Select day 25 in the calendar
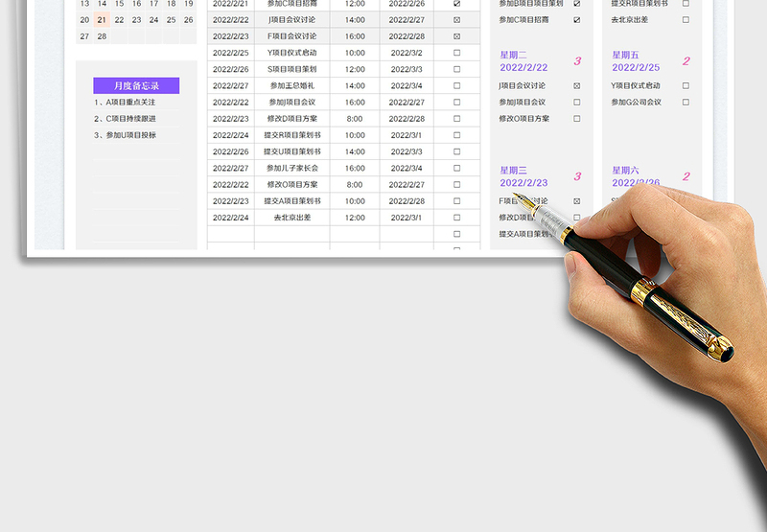This screenshot has height=532, width=767. coord(172,20)
